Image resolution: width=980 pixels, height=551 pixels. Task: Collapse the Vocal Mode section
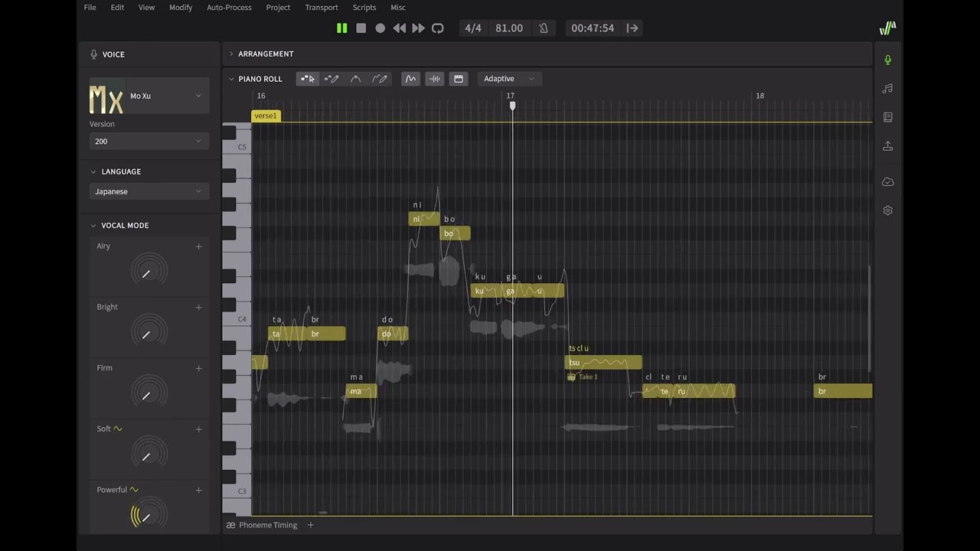coord(93,225)
